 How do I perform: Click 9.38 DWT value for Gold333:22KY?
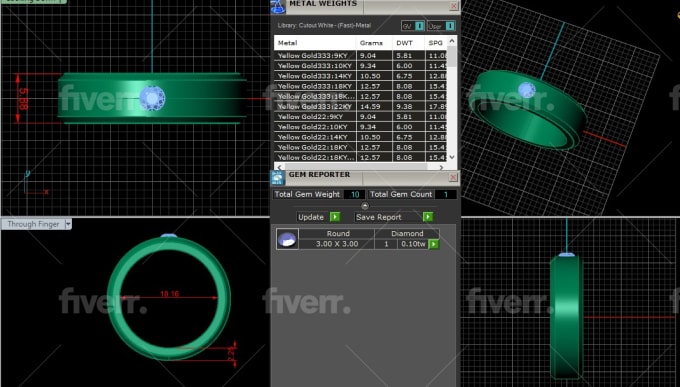point(404,106)
